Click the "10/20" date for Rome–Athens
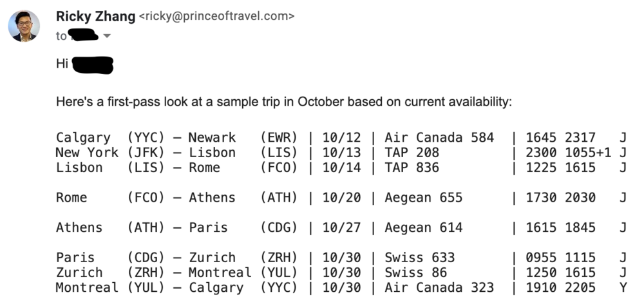The image size is (644, 306). [341, 197]
